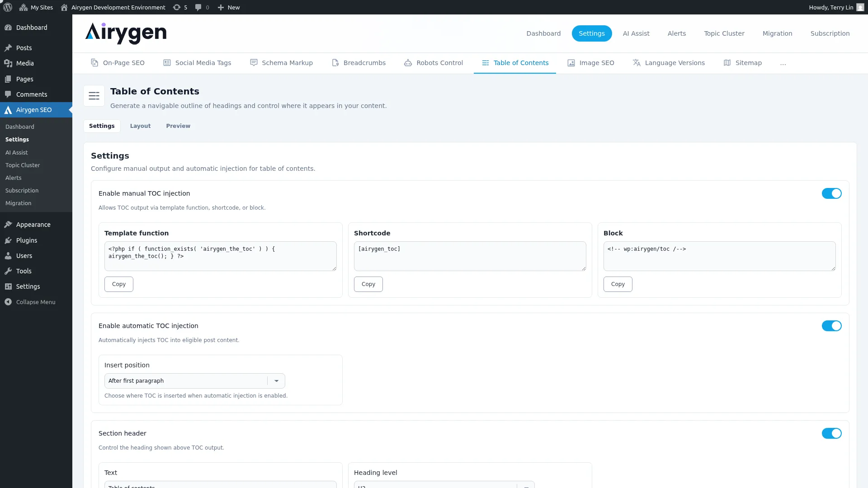Click the WordPress logo icon
868x488 pixels.
pyautogui.click(x=8, y=7)
